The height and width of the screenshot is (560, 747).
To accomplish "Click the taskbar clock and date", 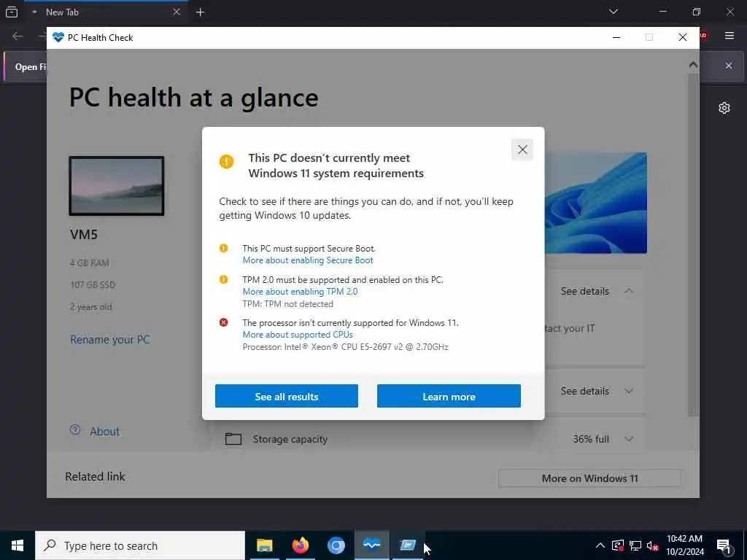I will tap(684, 545).
